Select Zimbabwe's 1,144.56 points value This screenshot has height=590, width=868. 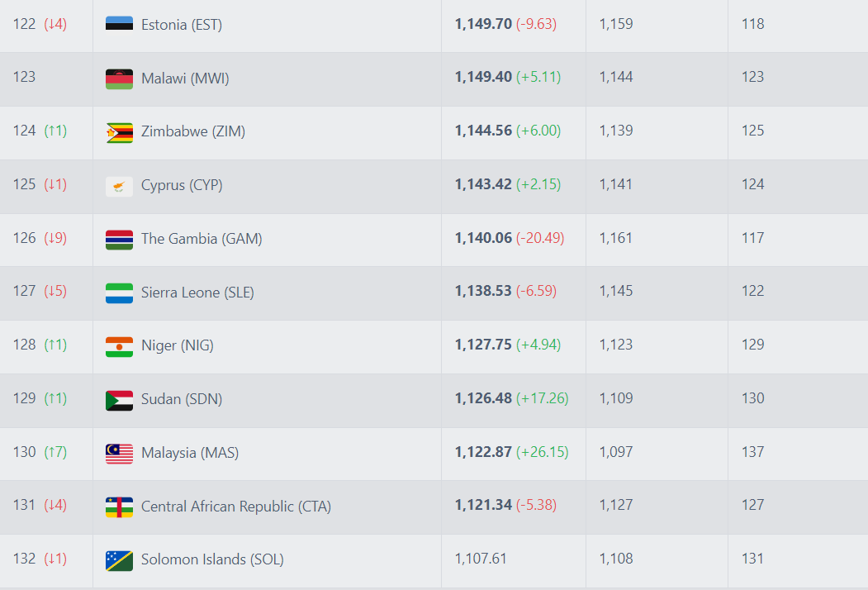pyautogui.click(x=483, y=131)
